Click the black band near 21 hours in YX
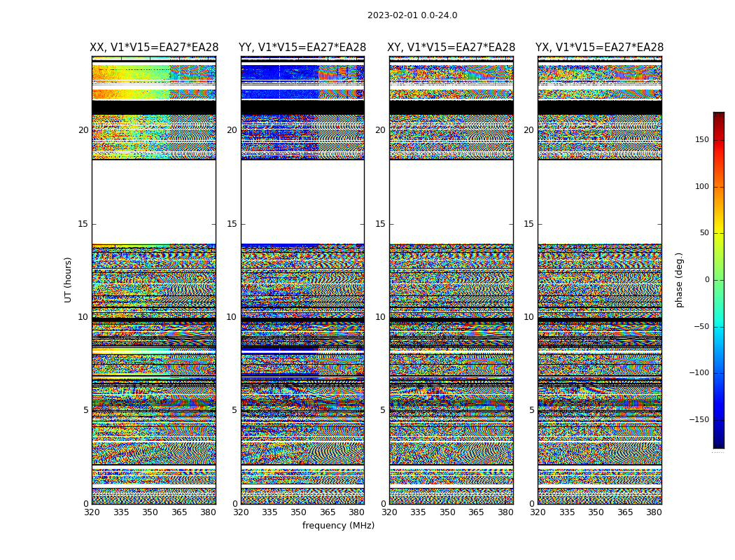This screenshot has height=560, width=735. [599, 108]
